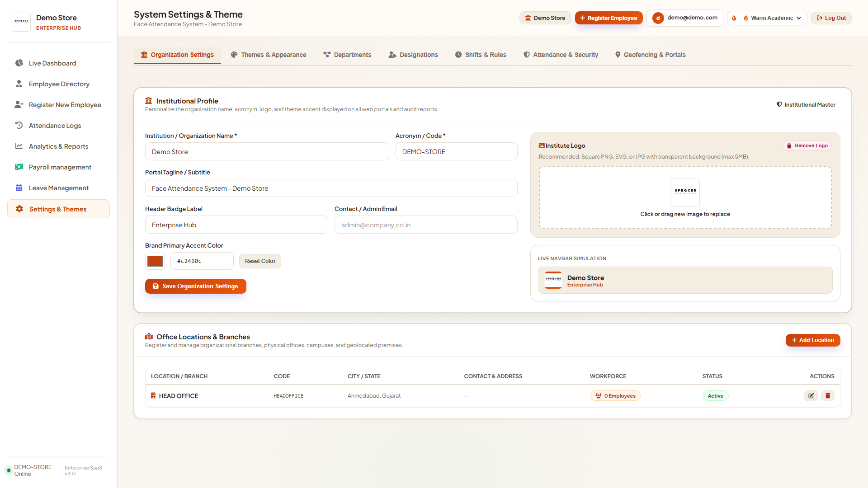The image size is (868, 488).
Task: Log Out of the account
Action: pyautogui.click(x=831, y=18)
